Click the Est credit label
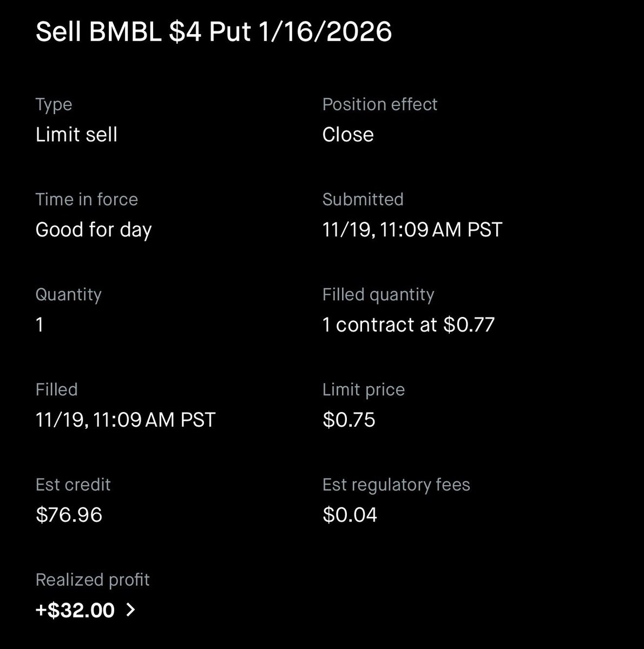 tap(73, 485)
